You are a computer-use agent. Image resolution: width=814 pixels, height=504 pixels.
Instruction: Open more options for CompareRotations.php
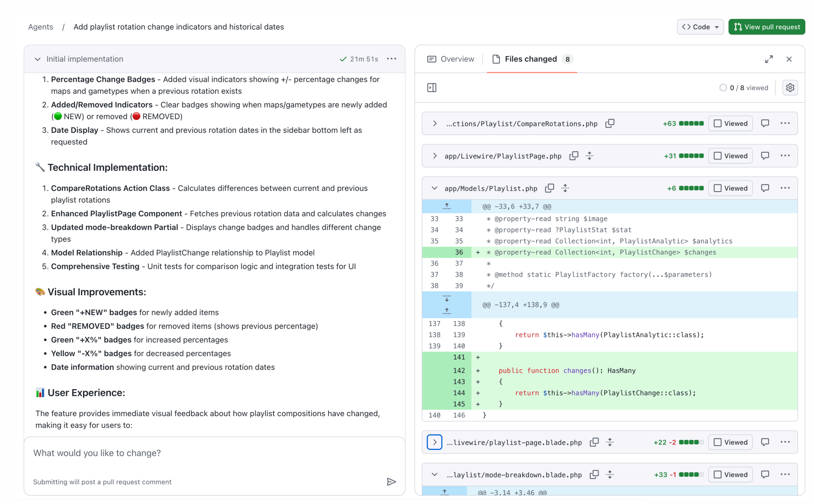[x=785, y=124]
